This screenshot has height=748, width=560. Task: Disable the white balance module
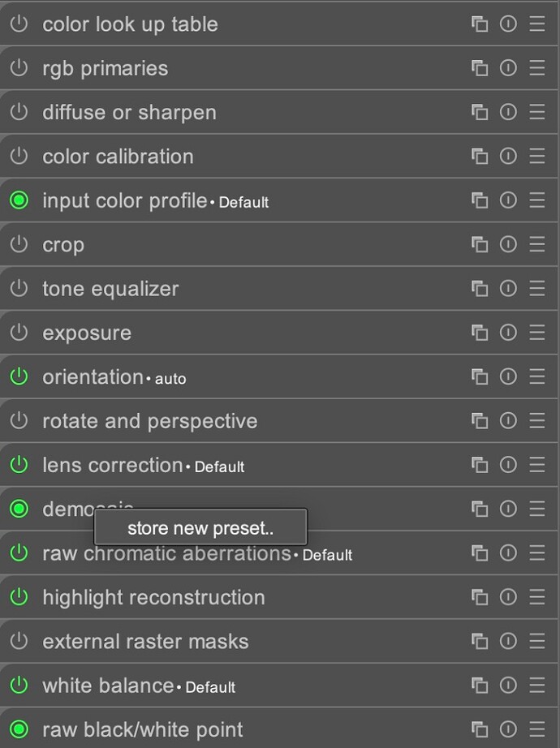point(19,686)
